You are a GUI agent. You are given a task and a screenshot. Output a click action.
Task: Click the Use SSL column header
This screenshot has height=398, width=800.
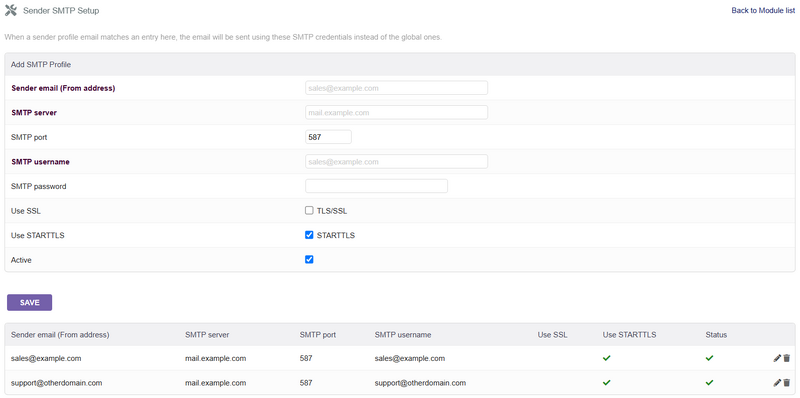point(553,335)
